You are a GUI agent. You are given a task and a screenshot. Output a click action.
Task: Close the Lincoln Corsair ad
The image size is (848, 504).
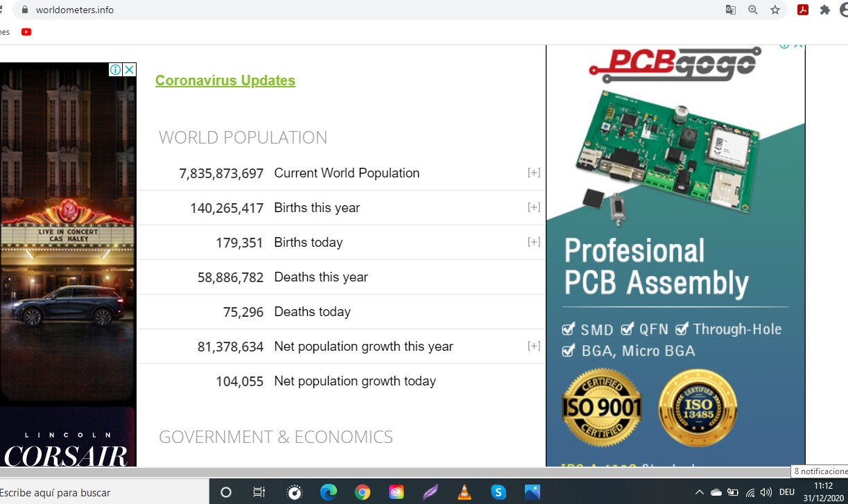(x=129, y=69)
